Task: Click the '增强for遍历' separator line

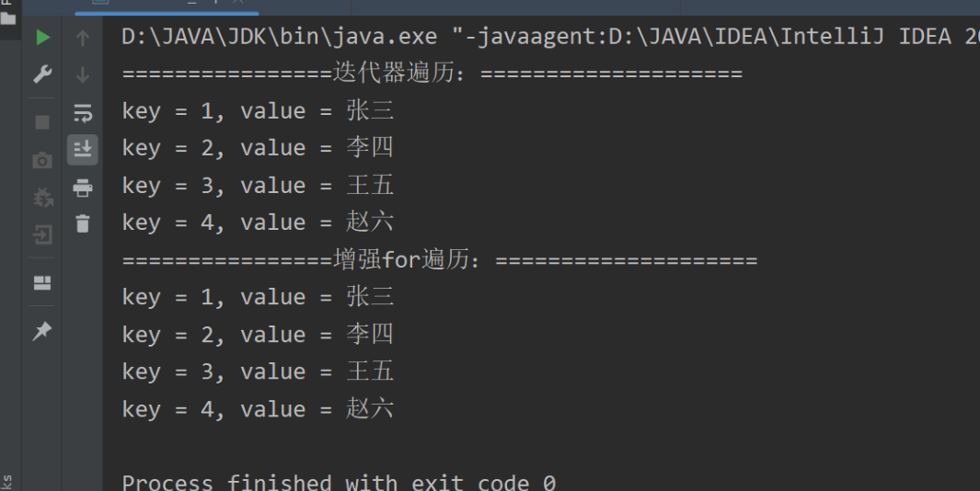Action: point(439,259)
